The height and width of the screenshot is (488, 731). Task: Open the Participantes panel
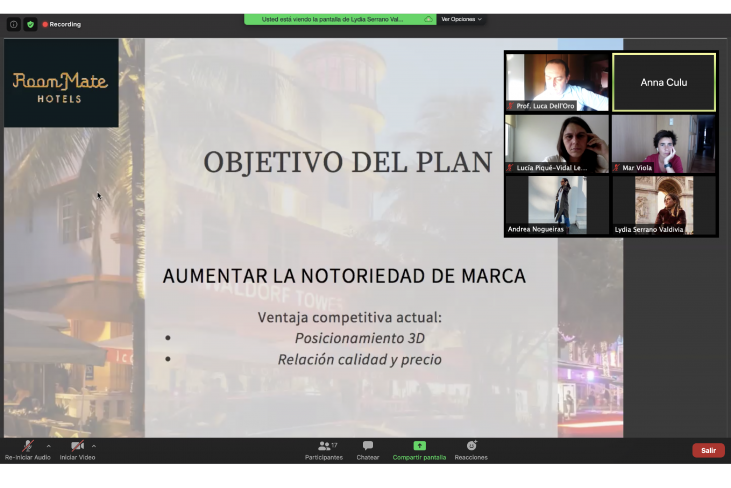coord(323,450)
